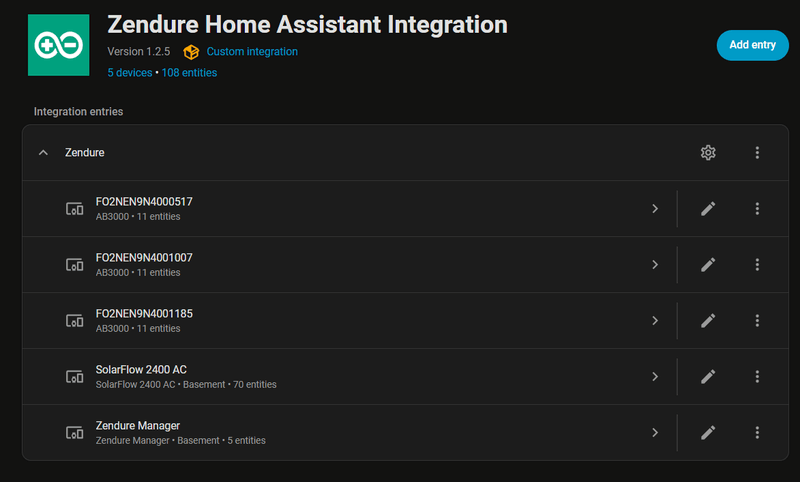Open the 5 devices link
The height and width of the screenshot is (482, 800).
(x=130, y=73)
